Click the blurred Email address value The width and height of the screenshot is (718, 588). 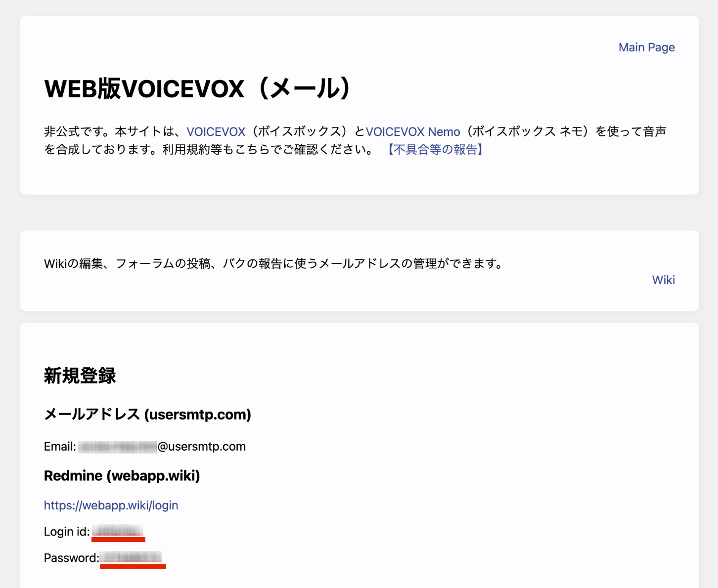click(118, 447)
